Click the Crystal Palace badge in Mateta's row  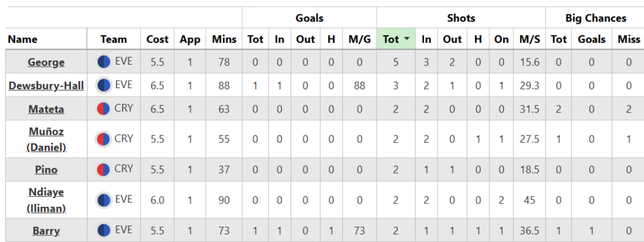coord(103,109)
